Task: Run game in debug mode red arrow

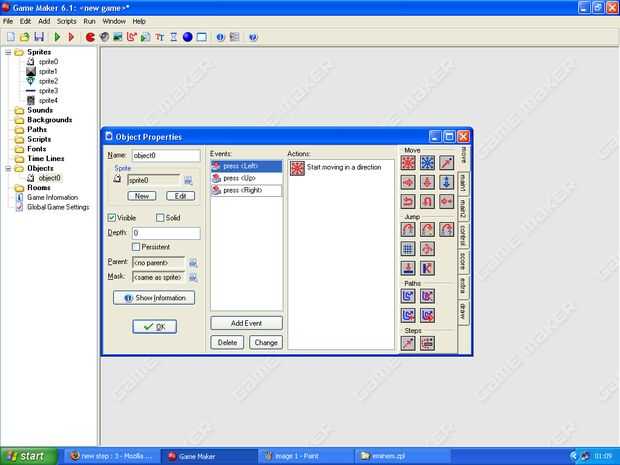Action: (x=71, y=37)
